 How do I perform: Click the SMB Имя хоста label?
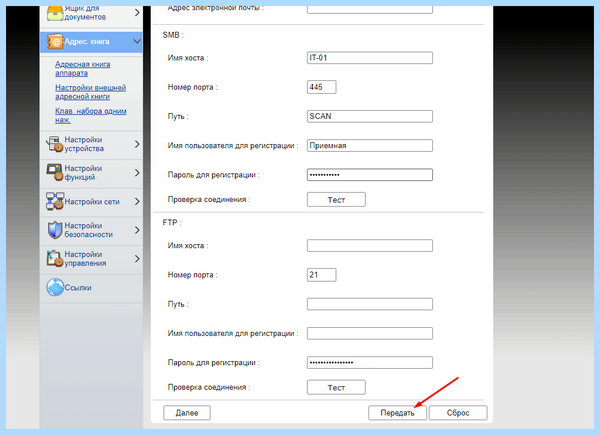(x=188, y=58)
